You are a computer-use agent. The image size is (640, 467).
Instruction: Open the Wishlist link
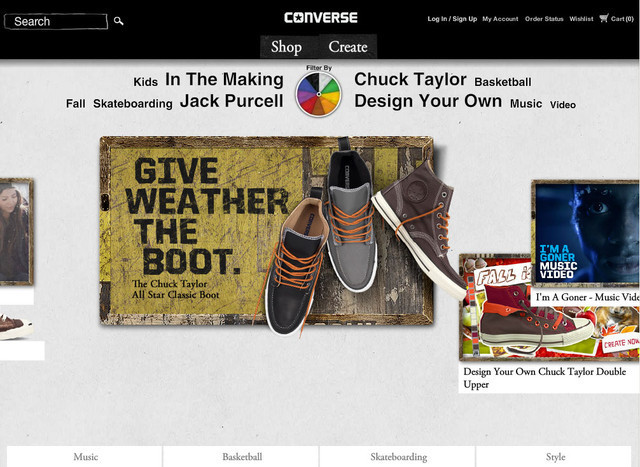[x=581, y=19]
